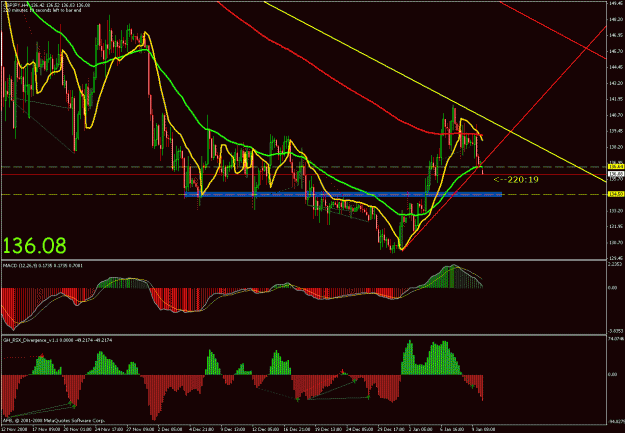Select the yellow 134.50 price level tag
The width and height of the screenshot is (625, 433).
(x=616, y=194)
